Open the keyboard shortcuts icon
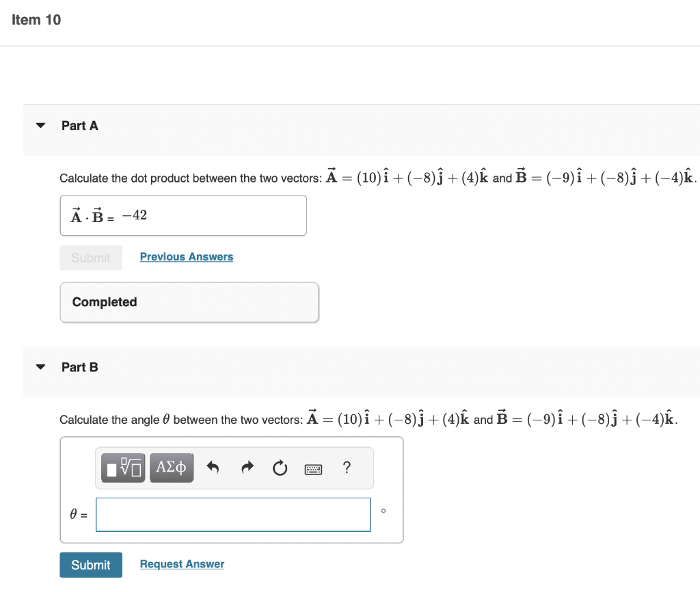 [x=313, y=469]
